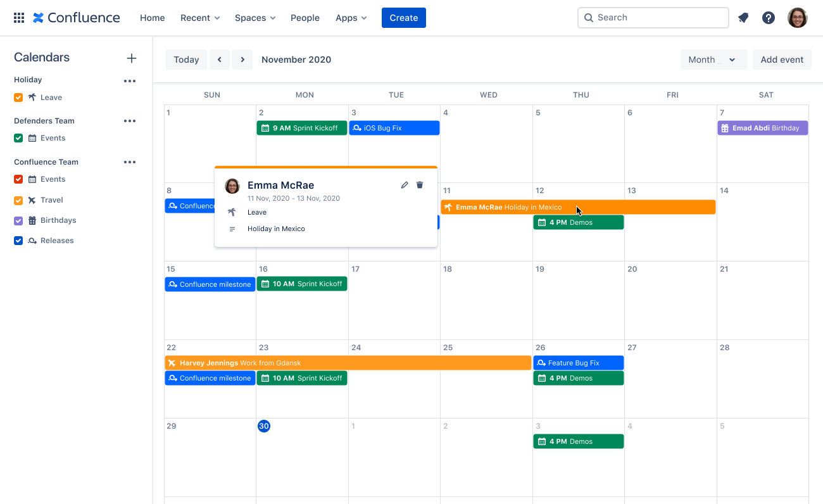Open the Month view dropdown
Viewport: 823px width, 504px height.
[x=713, y=59]
